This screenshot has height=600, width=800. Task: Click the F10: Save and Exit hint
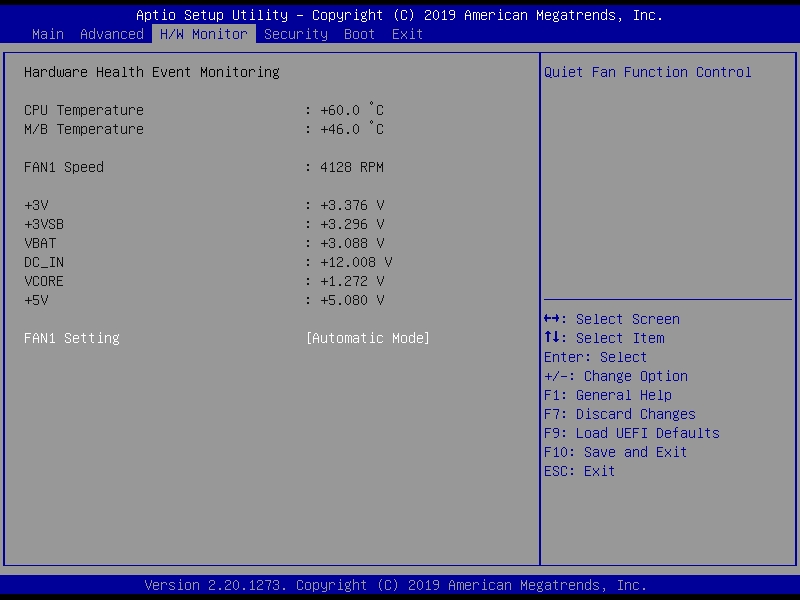point(616,452)
